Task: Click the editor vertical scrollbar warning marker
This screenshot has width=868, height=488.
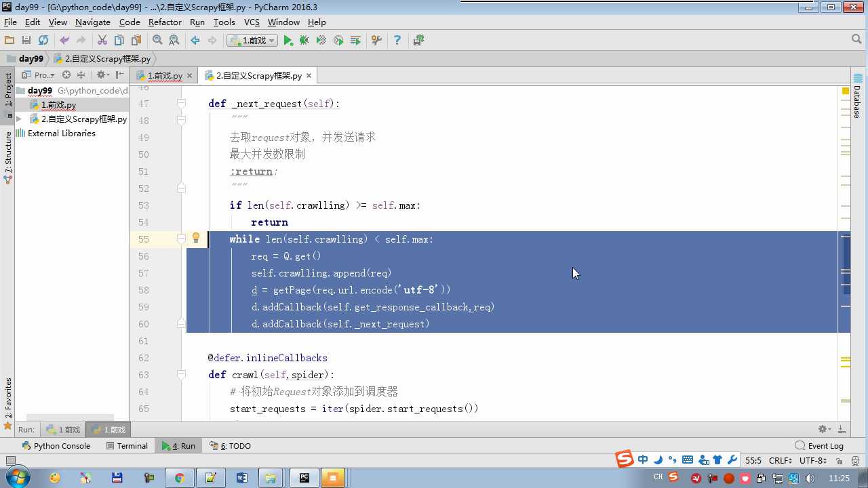Action: pyautogui.click(x=846, y=90)
